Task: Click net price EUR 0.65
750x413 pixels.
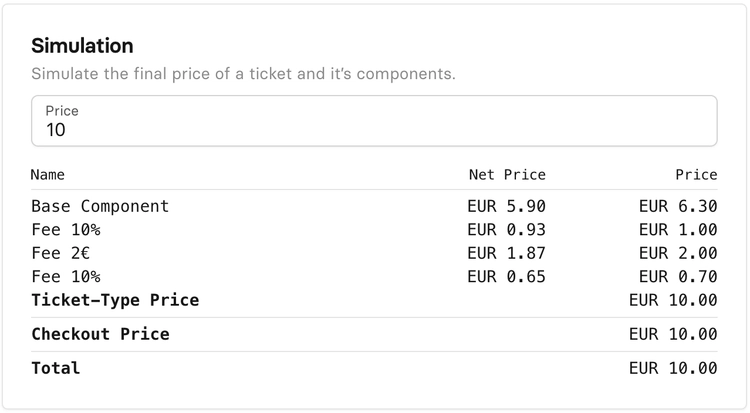Action: click(x=507, y=276)
